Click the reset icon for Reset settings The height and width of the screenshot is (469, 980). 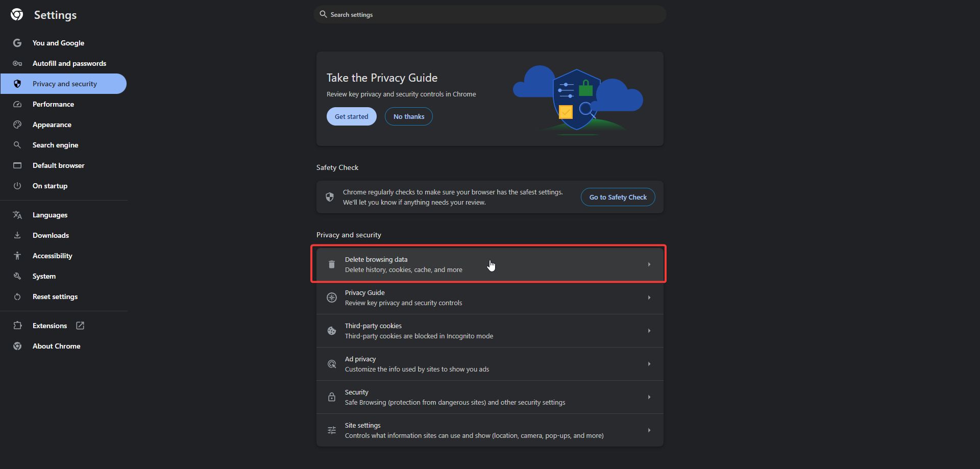[17, 297]
